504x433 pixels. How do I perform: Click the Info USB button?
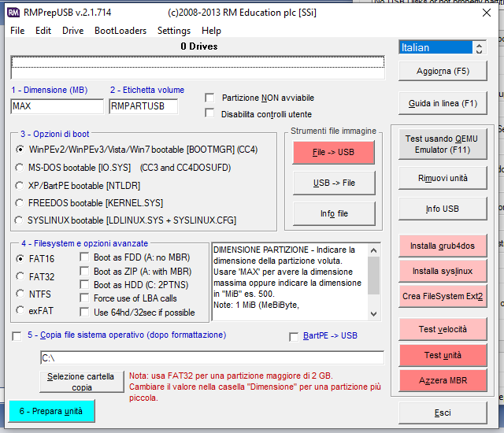click(x=443, y=209)
